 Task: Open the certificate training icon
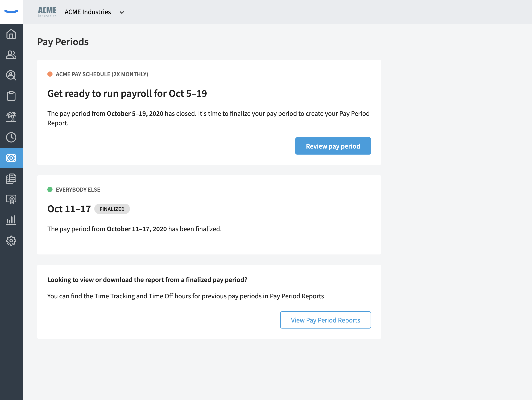(x=11, y=199)
